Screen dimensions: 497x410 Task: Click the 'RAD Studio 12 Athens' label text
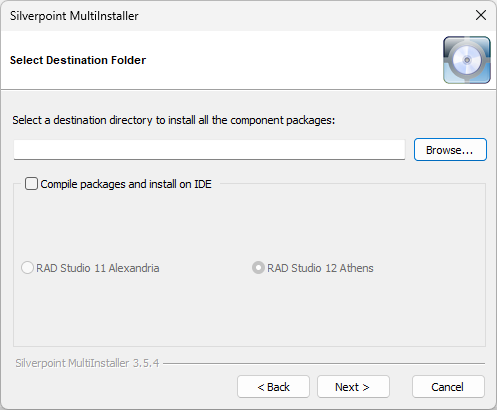tap(320, 268)
